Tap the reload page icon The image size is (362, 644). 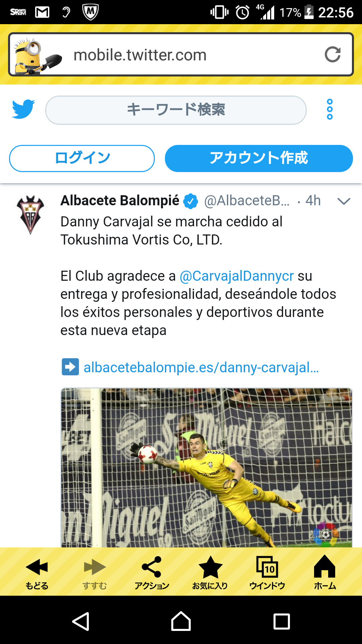coord(333,55)
